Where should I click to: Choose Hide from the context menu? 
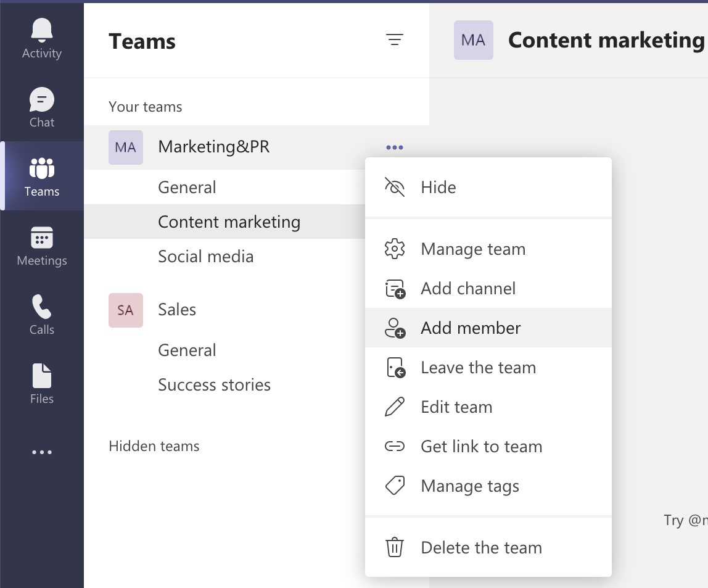(x=488, y=187)
